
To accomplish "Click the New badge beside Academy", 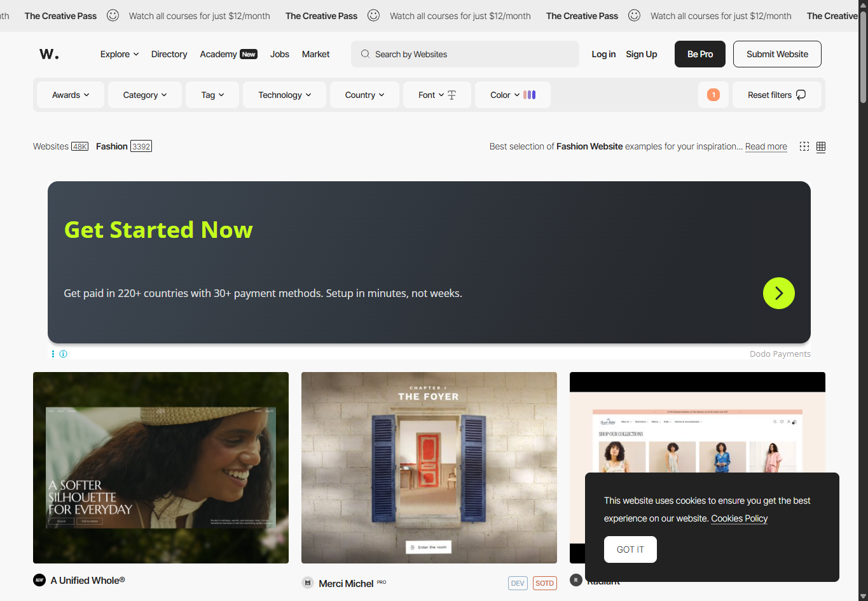I will click(x=249, y=54).
